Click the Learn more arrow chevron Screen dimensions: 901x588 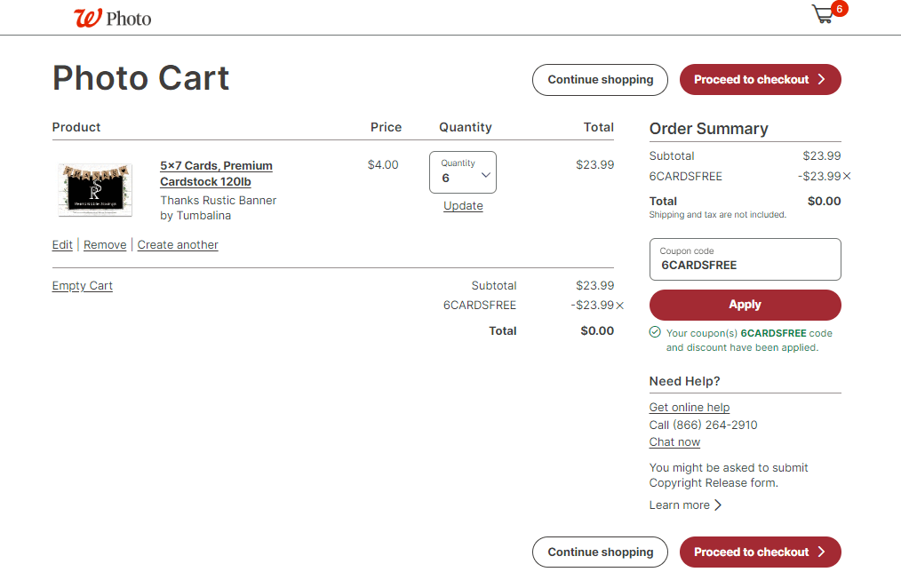(x=718, y=505)
